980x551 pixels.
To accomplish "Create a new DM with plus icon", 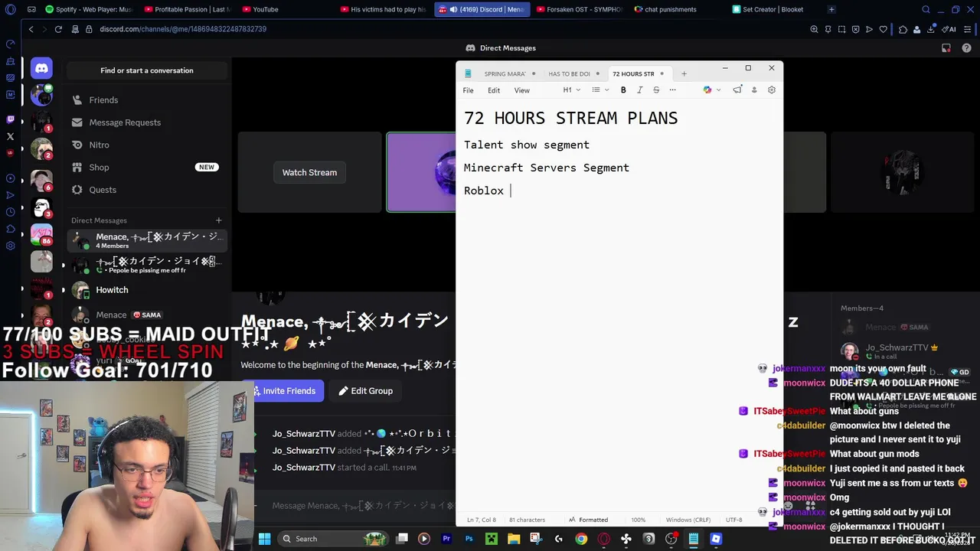I will (218, 220).
